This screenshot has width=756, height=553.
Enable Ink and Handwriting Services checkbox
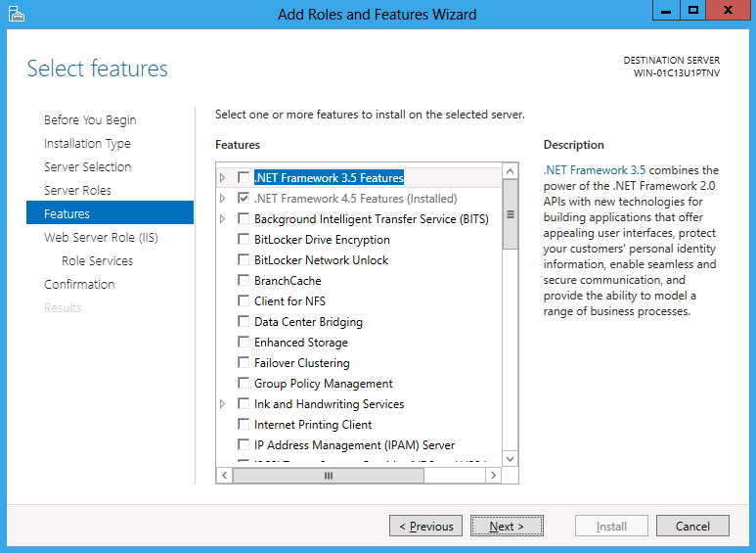(x=244, y=403)
